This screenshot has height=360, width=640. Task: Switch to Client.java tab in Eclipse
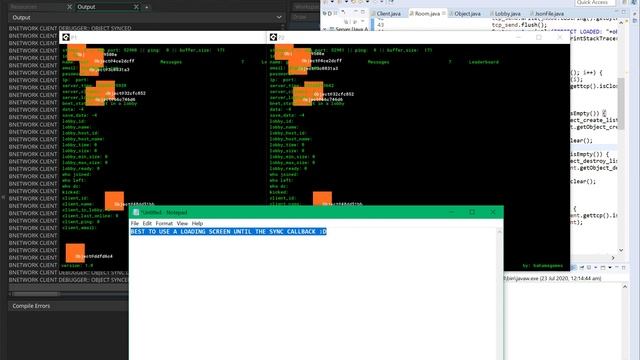386,13
